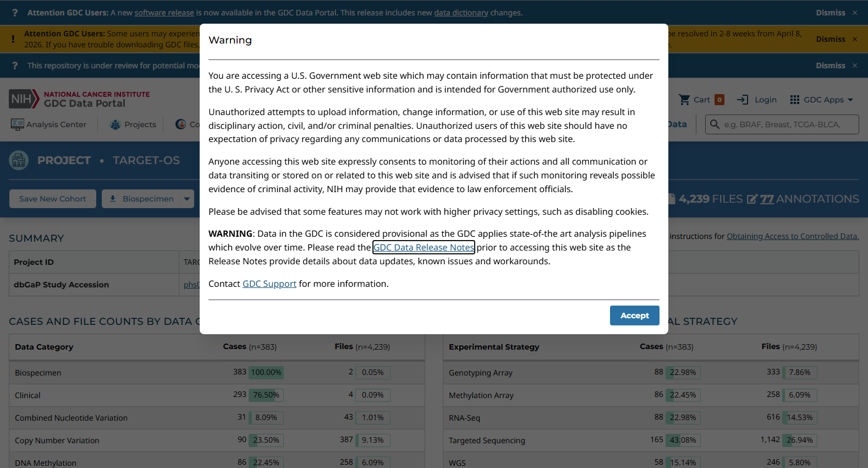Click the '293' cases count for Clinical
The image size is (868, 468).
tap(240, 395)
